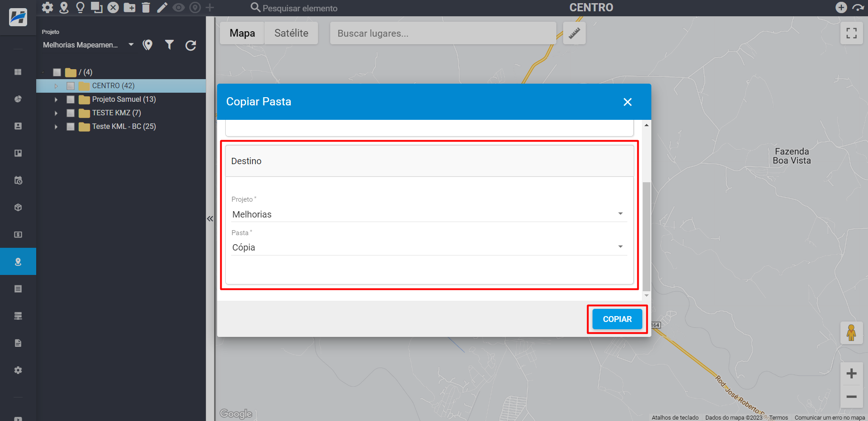Click the filter funnel icon

tap(169, 45)
